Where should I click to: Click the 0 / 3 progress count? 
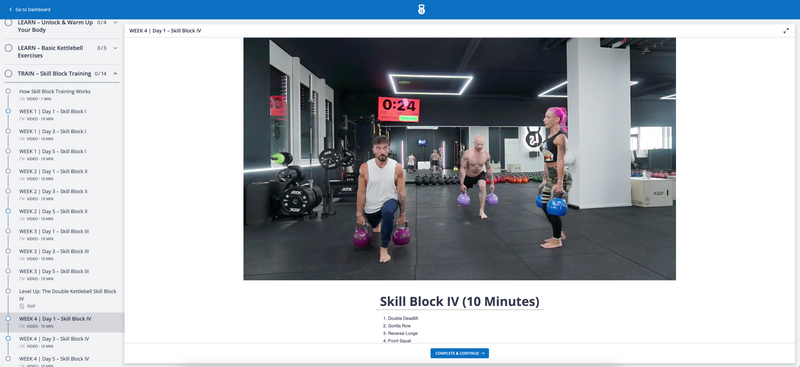(102, 48)
